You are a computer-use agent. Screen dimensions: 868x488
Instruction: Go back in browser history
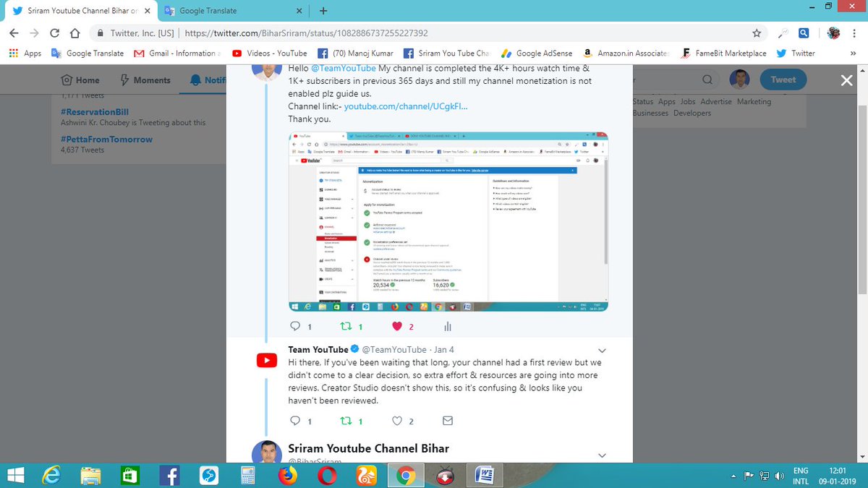[x=14, y=33]
